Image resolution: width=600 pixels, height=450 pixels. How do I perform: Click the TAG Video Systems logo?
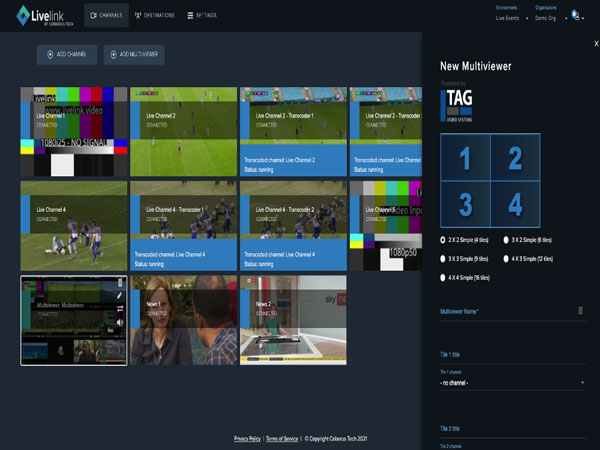457,106
